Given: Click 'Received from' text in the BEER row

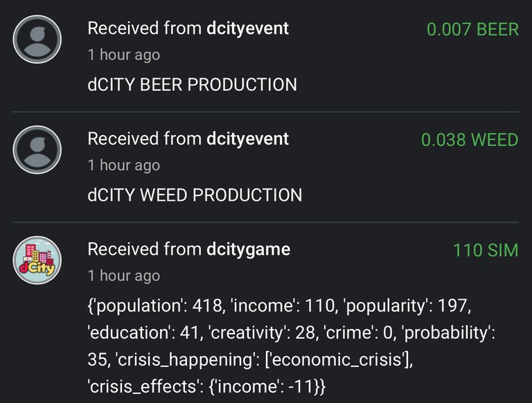Looking at the screenshot, I should [x=145, y=28].
